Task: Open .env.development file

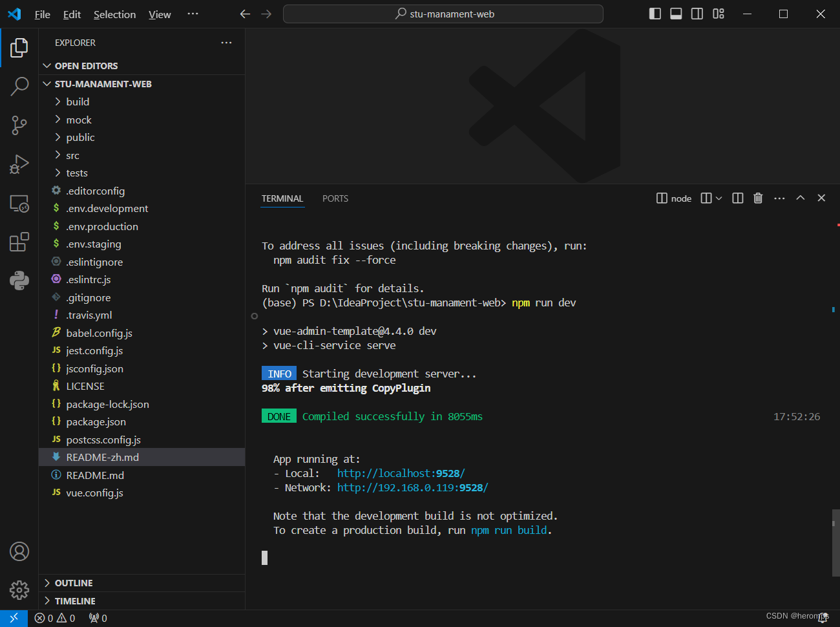Action: pos(142,208)
